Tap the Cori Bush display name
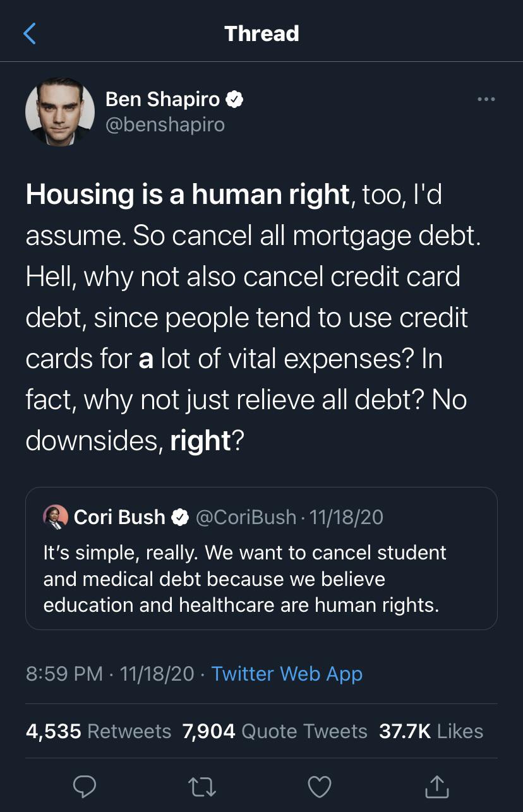 pos(119,517)
